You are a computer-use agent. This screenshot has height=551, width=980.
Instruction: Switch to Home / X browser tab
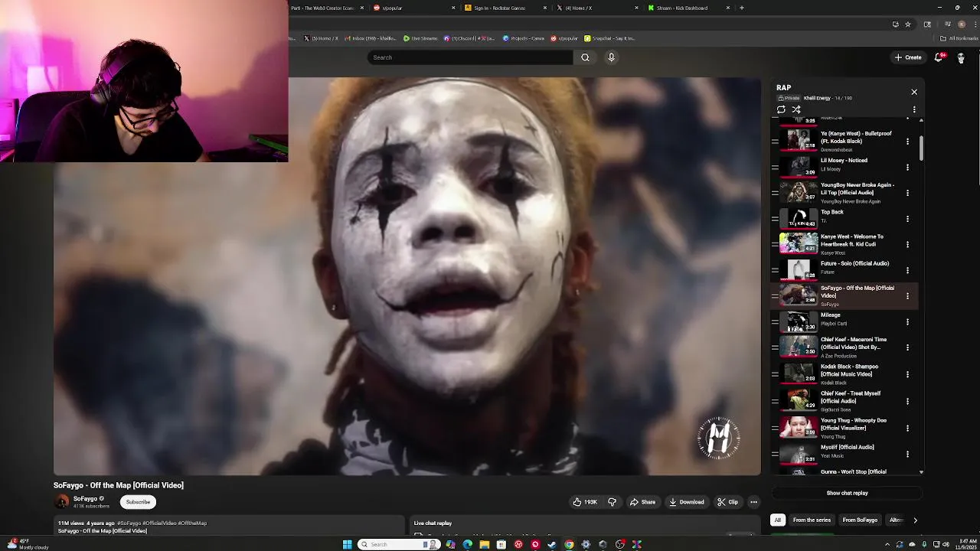point(596,8)
